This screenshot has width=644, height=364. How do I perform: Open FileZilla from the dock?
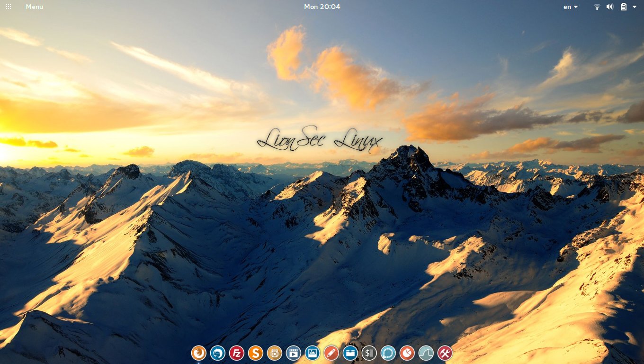coord(237,353)
